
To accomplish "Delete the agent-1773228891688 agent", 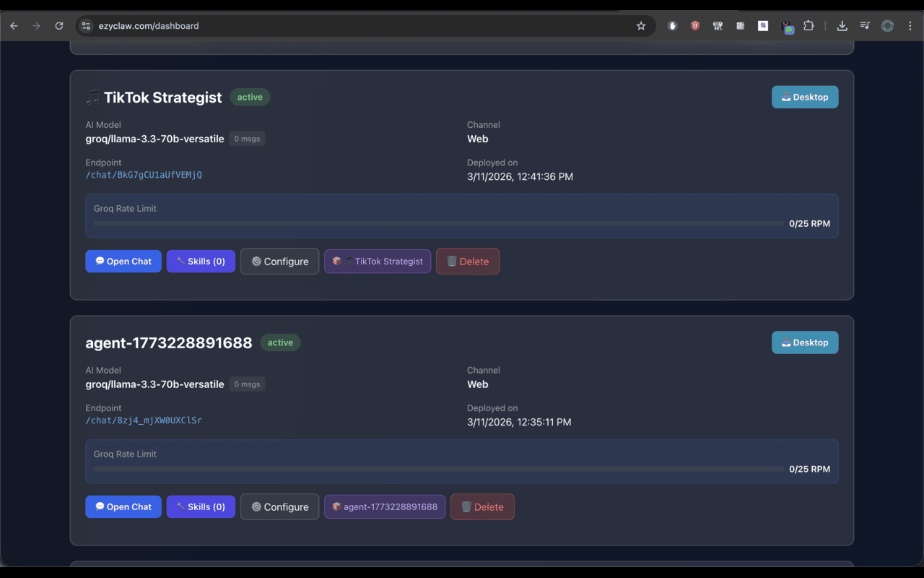I will [x=482, y=507].
